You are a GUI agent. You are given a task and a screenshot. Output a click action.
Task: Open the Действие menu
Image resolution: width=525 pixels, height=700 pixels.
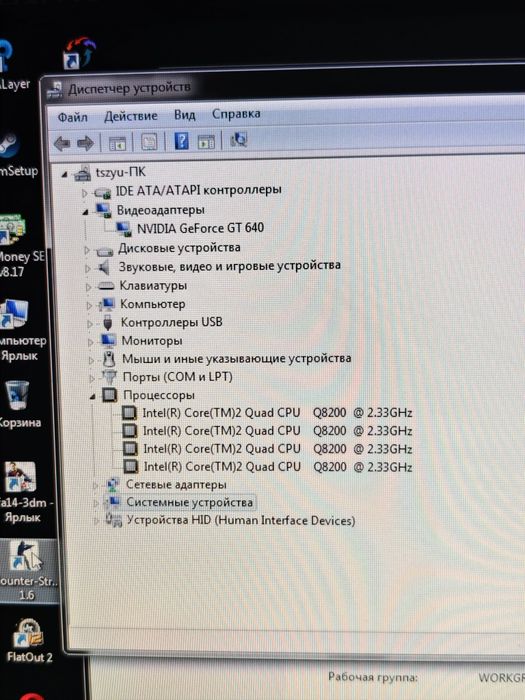pos(130,116)
